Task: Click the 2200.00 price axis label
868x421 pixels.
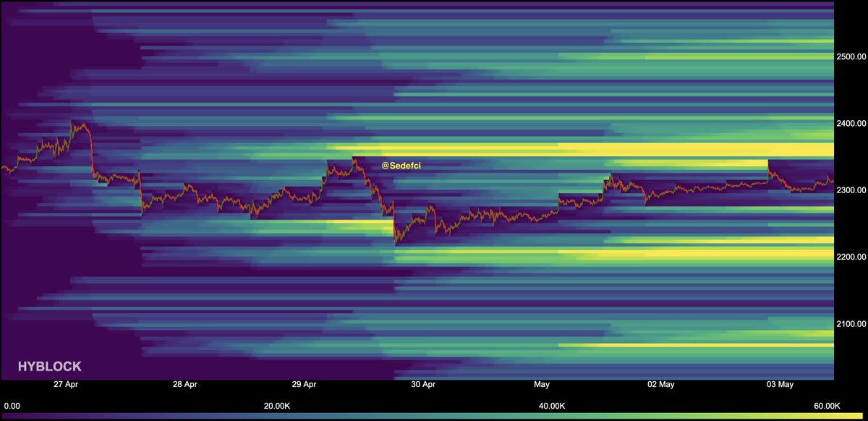Action: coord(851,257)
